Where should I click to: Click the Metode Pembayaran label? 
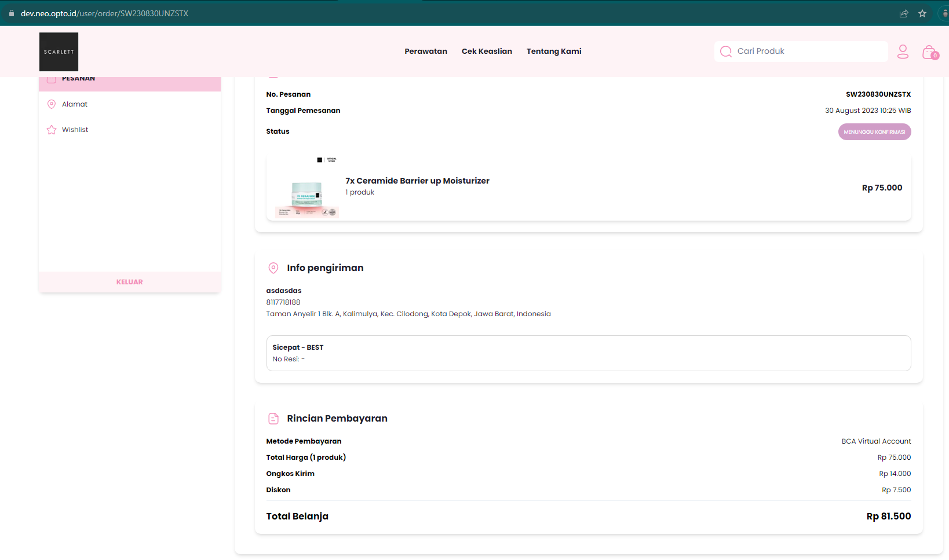point(304,441)
